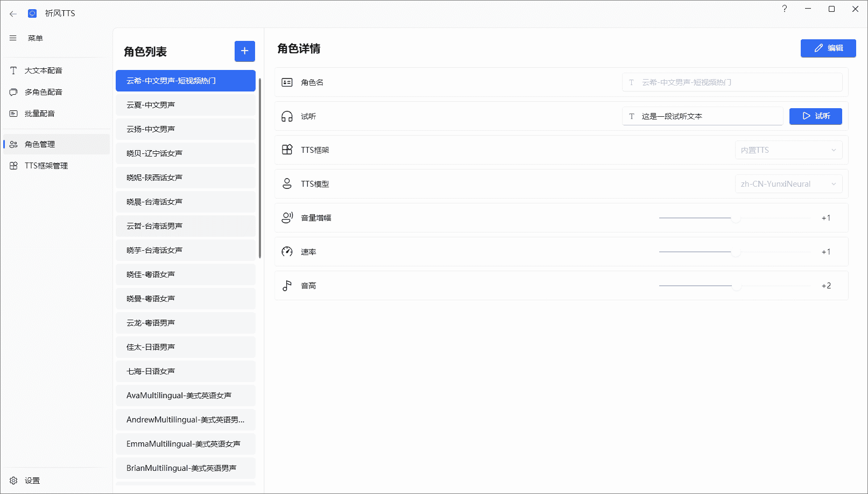This screenshot has height=494, width=868.
Task: Click the help question mark icon
Action: [785, 9]
